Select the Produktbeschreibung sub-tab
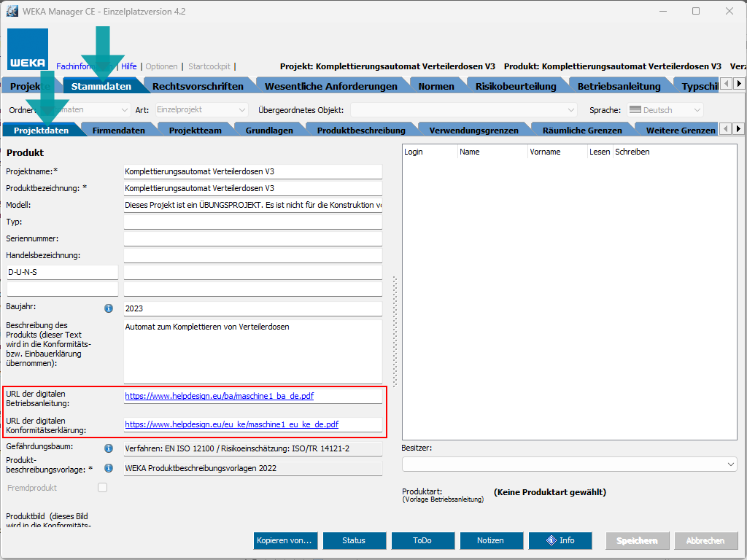Image resolution: width=747 pixels, height=560 pixels. (x=361, y=131)
